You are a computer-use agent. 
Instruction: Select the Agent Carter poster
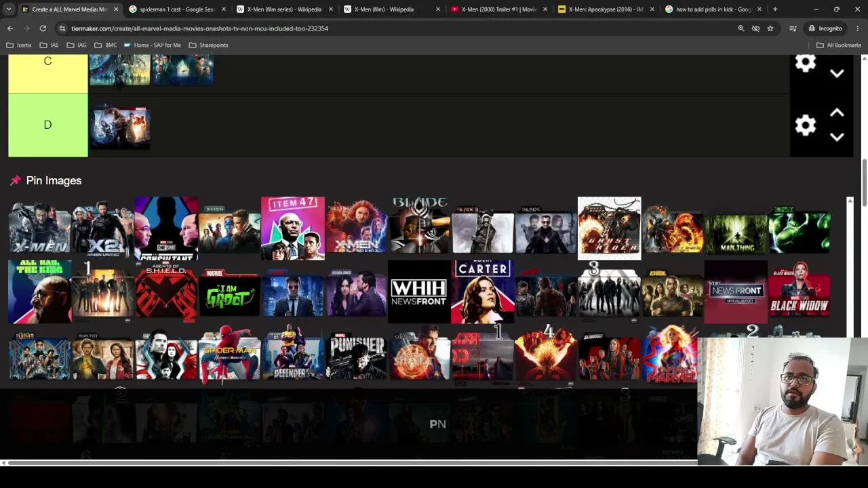pyautogui.click(x=483, y=291)
